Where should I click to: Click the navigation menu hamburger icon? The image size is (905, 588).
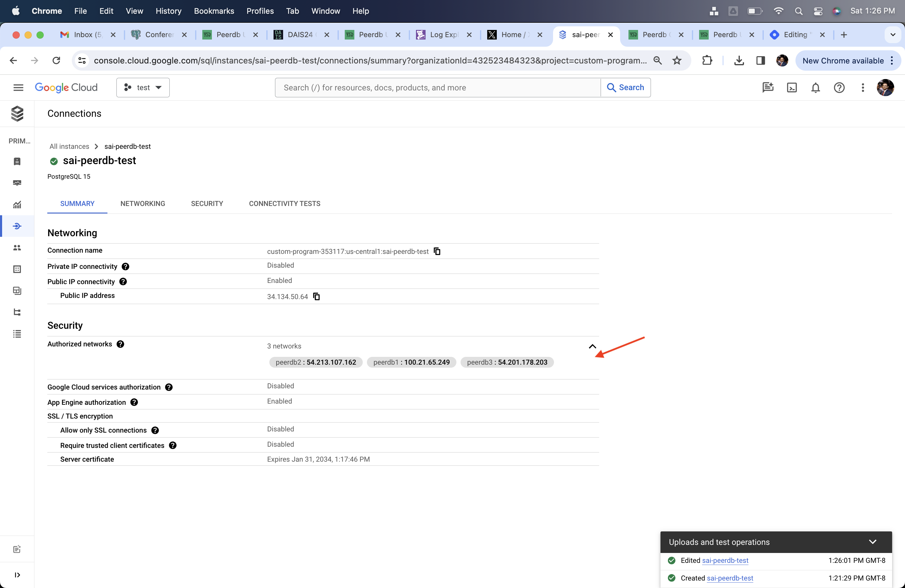coord(18,87)
